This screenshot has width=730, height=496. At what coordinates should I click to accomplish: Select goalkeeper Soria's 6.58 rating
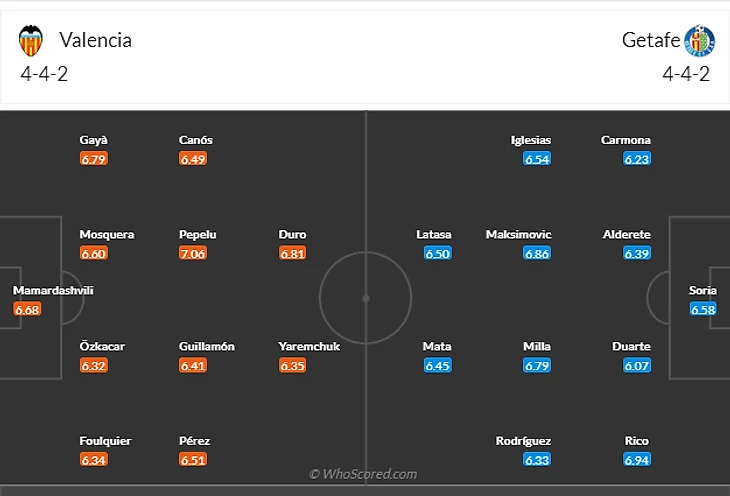[704, 310]
